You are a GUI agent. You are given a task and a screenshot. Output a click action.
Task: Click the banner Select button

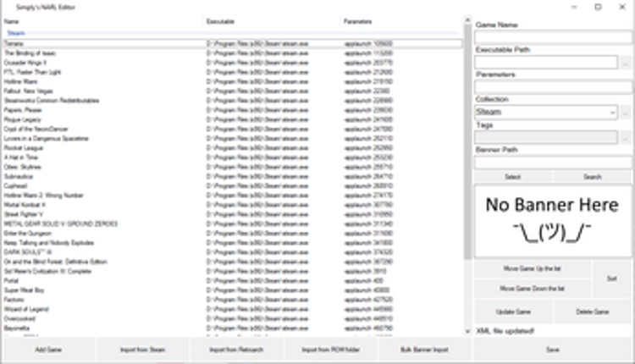click(513, 177)
